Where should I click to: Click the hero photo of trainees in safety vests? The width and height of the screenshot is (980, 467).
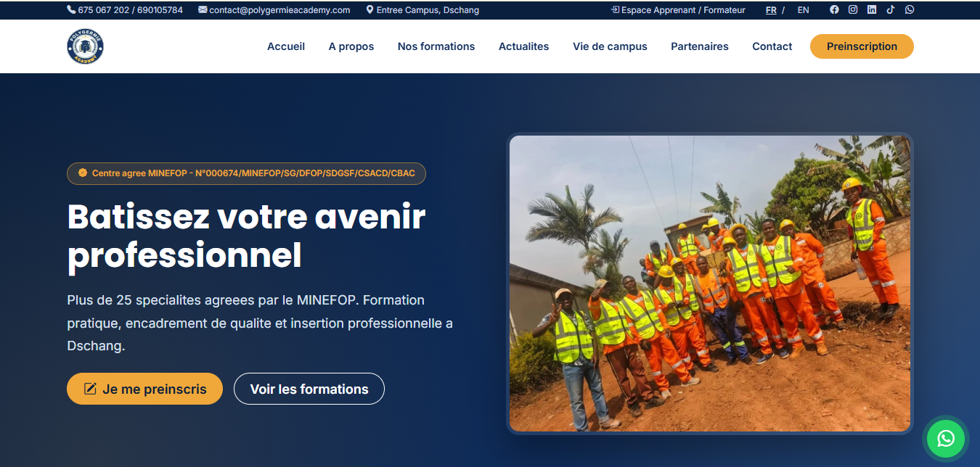(x=710, y=284)
